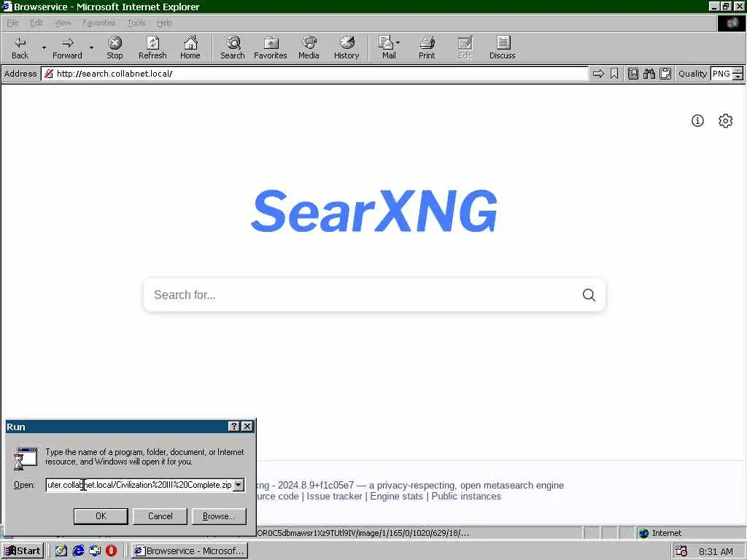Open the Tools menu
The width and height of the screenshot is (747, 560).
(136, 23)
